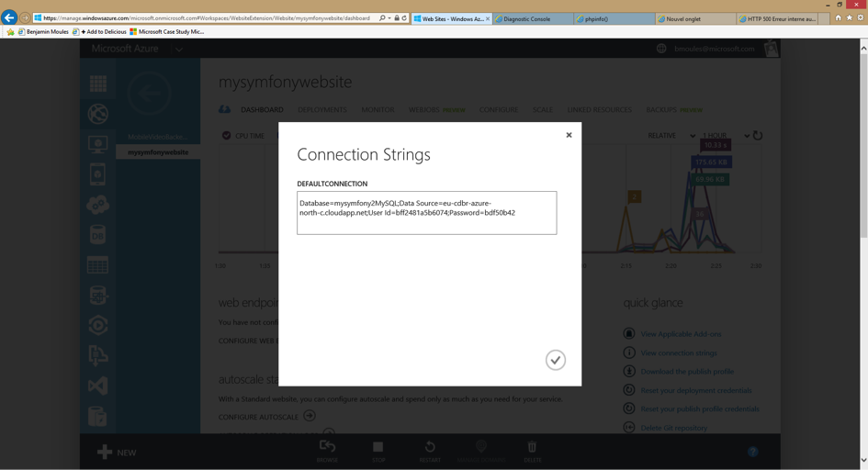868x470 pixels.
Task: Open HDInsight database icon in sidebar
Action: [98, 296]
